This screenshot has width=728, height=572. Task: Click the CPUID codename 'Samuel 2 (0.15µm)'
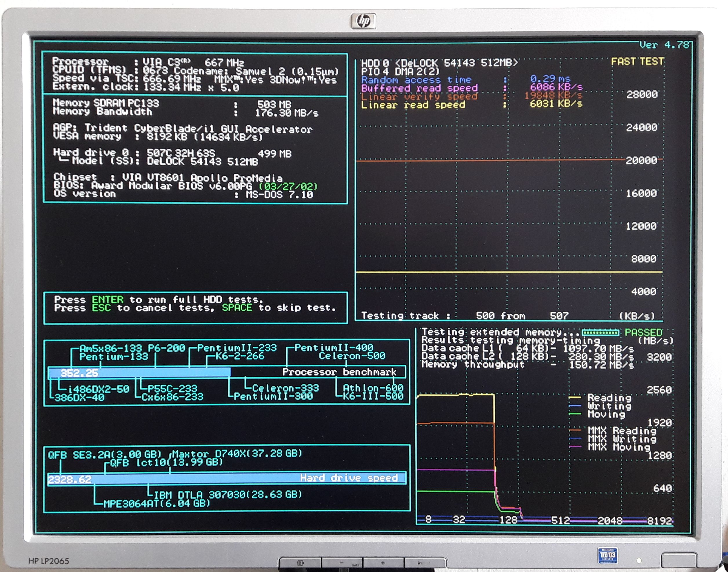point(287,71)
